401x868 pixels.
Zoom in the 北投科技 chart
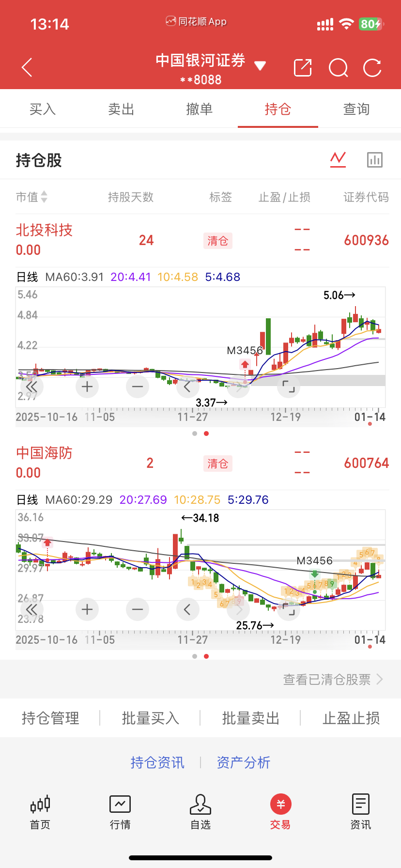pyautogui.click(x=87, y=387)
